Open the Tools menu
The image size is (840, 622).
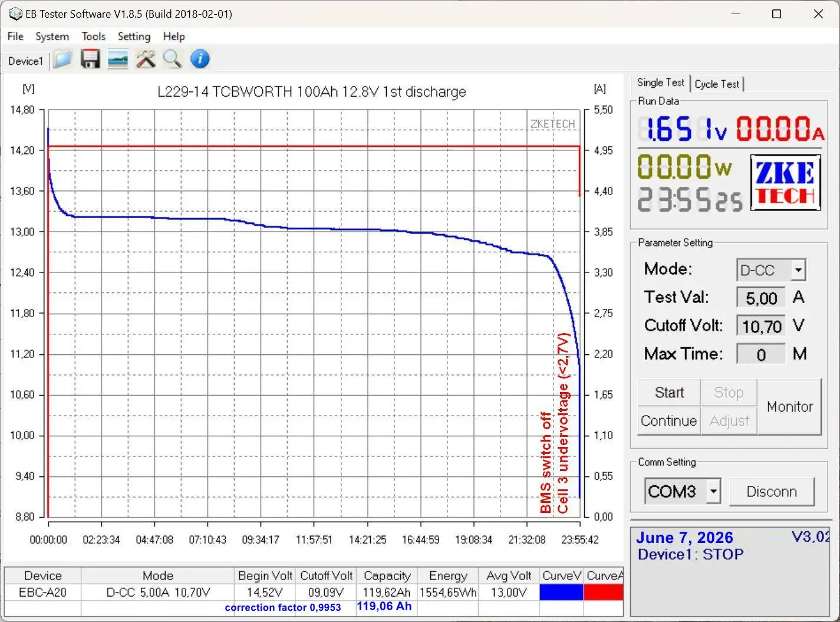[x=93, y=37]
